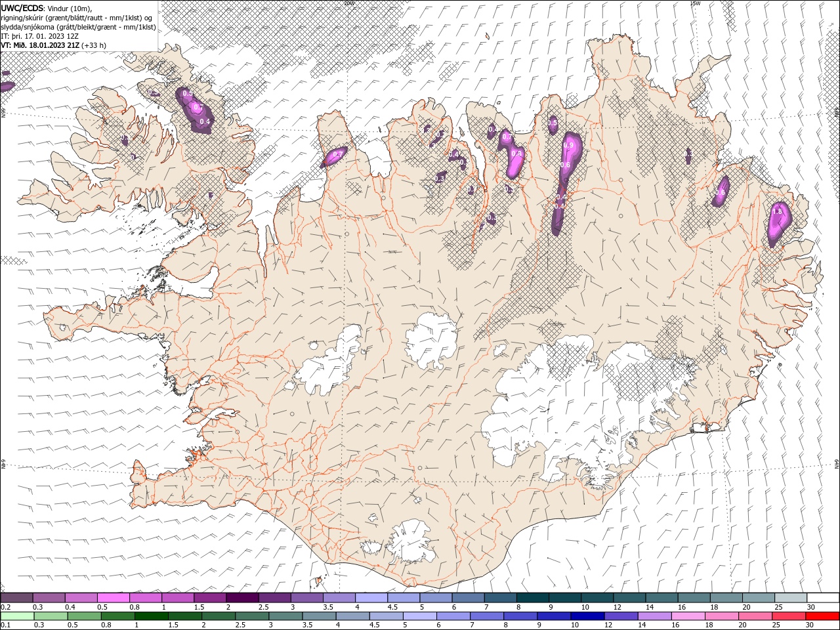Image resolution: width=840 pixels, height=630 pixels.
Task: Click the 20W longitude label
Action: [349, 3]
